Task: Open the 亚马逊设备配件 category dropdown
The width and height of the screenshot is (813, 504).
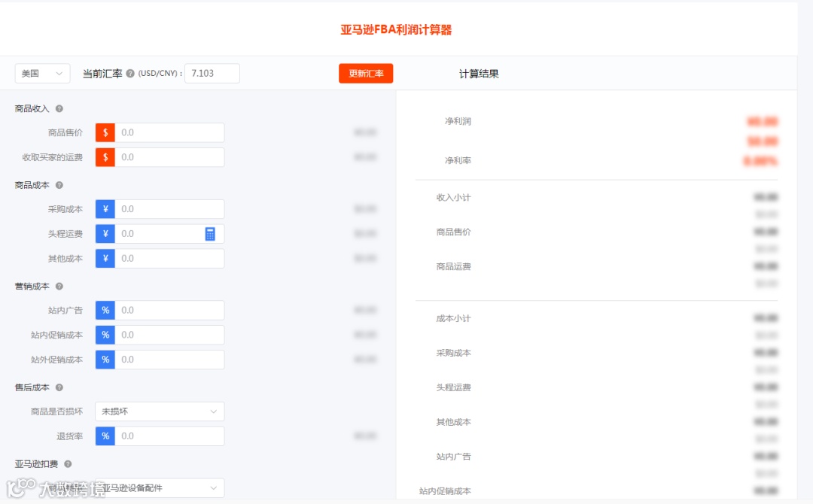Action: pos(160,488)
